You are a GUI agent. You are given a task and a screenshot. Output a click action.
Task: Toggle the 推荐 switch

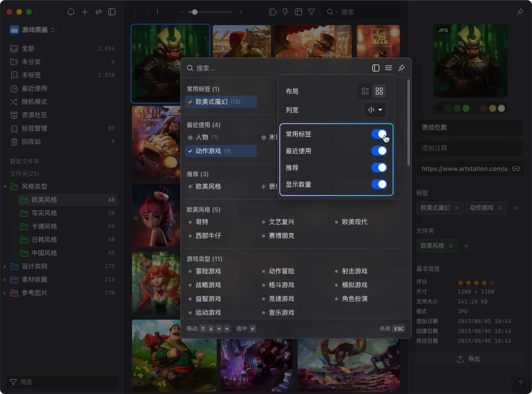pos(379,168)
